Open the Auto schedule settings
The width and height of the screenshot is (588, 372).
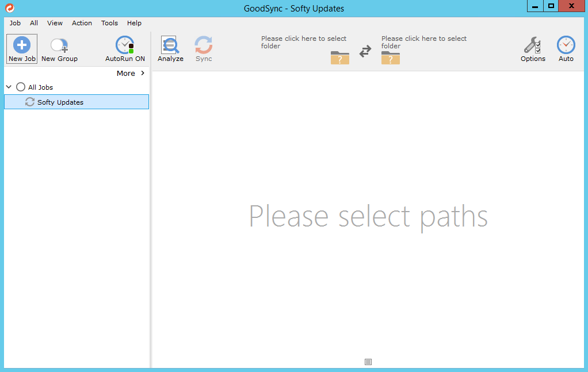566,49
